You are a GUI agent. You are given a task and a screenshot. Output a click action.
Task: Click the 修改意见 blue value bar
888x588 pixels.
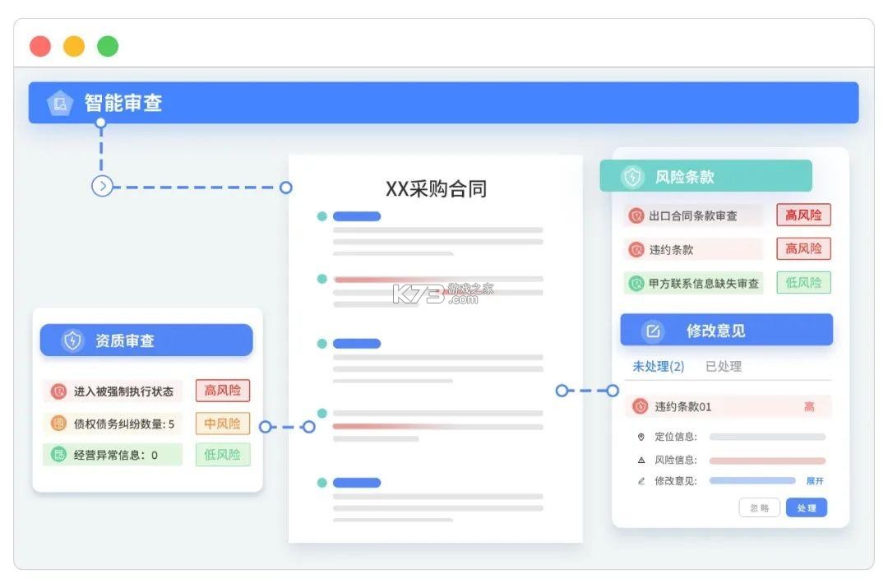pos(752,480)
